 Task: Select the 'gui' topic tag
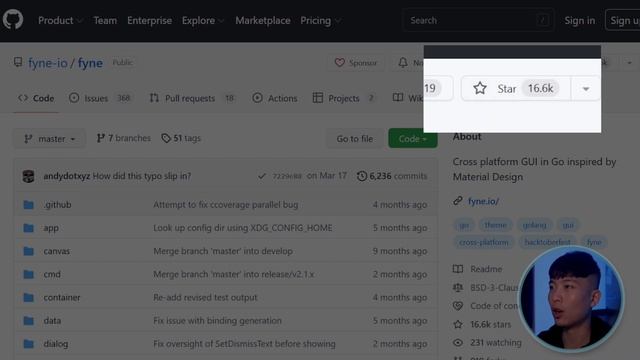568,225
